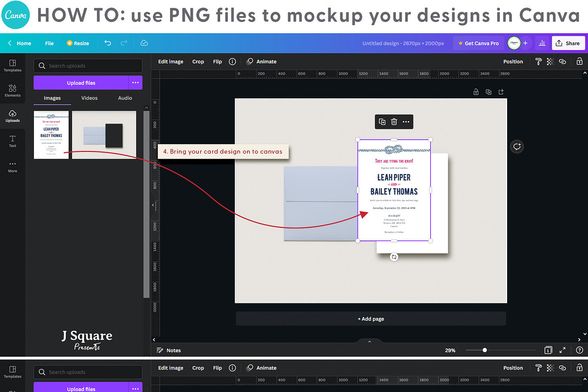Image resolution: width=588 pixels, height=392 pixels.
Task: Select the wedding invitation upload thumbnail
Action: [x=51, y=135]
